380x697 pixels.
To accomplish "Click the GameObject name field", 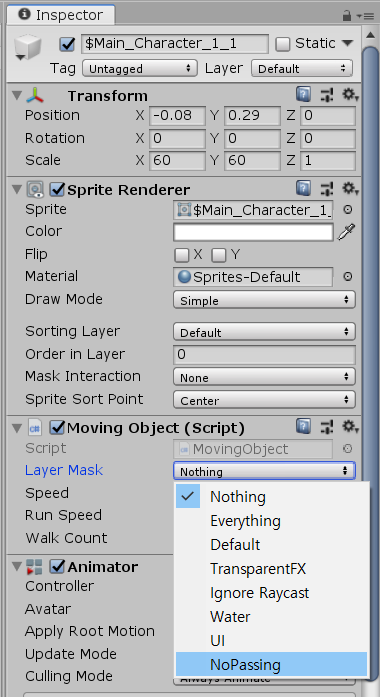I will point(176,44).
